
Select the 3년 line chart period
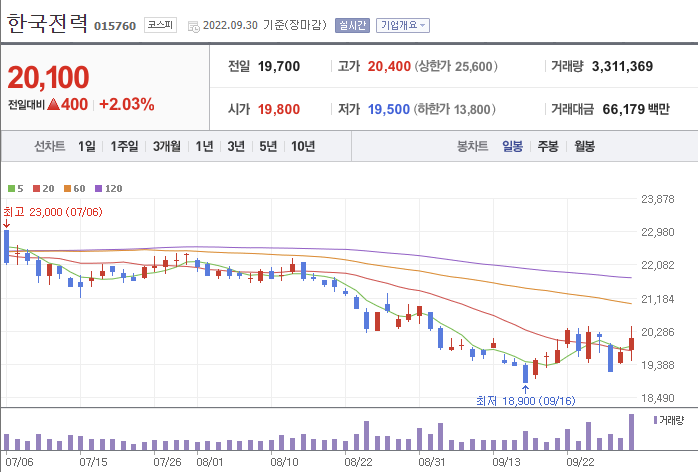[x=236, y=146]
